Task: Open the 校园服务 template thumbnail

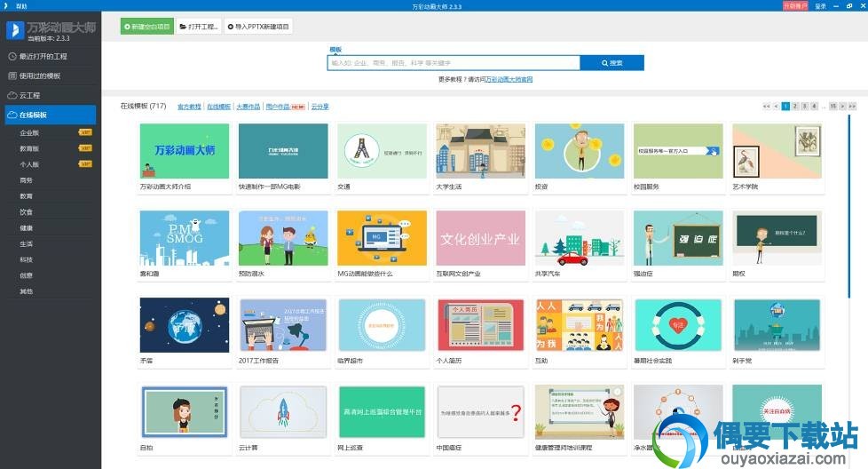Action: pos(678,151)
